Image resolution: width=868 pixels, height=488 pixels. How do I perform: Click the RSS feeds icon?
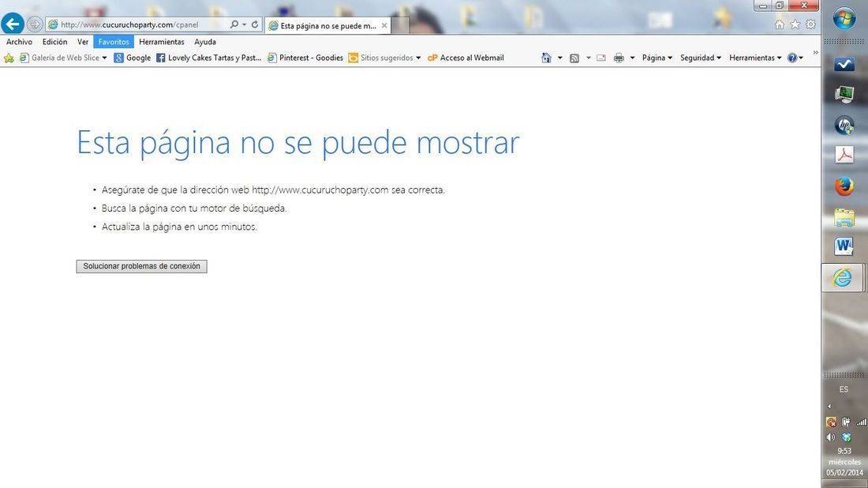coord(574,58)
